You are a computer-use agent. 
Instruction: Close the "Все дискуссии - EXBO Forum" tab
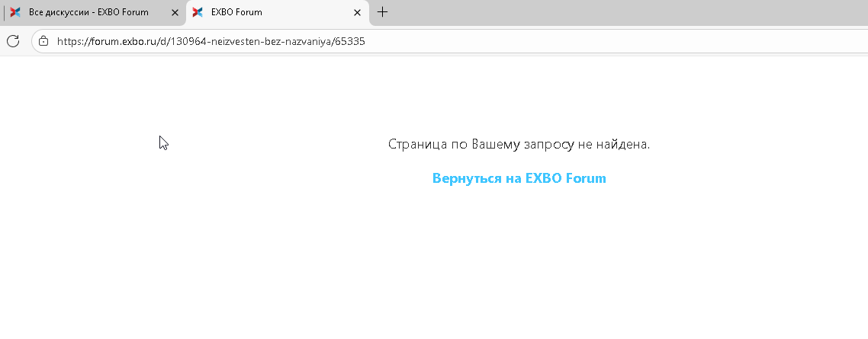coord(175,12)
